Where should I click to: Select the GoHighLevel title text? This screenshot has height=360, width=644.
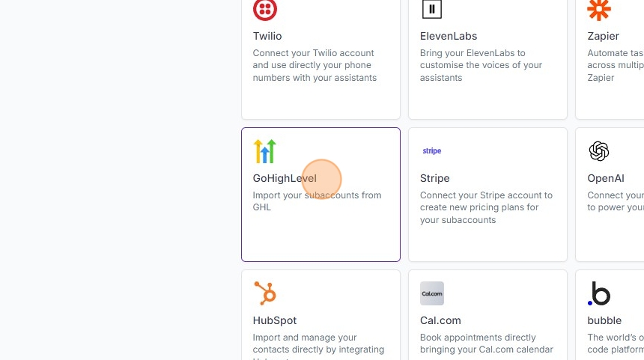point(285,178)
